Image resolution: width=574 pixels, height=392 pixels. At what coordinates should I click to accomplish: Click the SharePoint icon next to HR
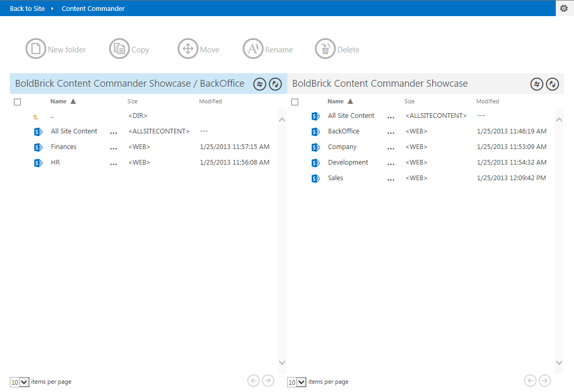tap(38, 163)
